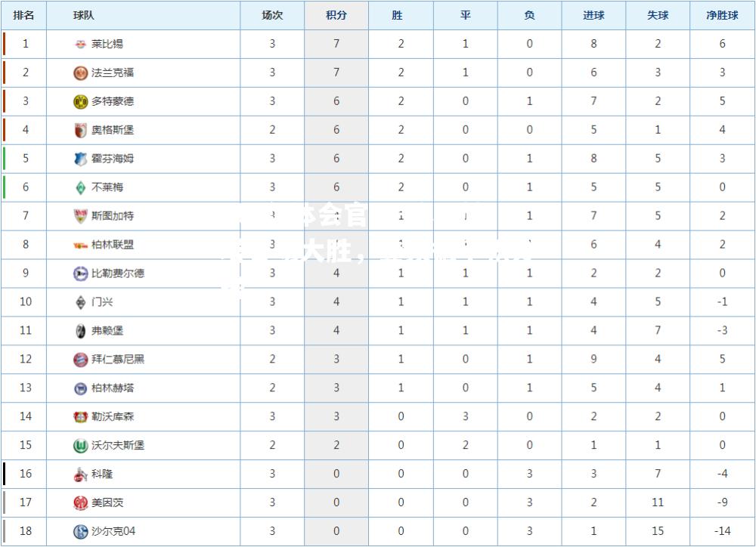The width and height of the screenshot is (756, 547).
Task: Click the Stuttgart (斯图加特) crest icon
Action: click(80, 216)
